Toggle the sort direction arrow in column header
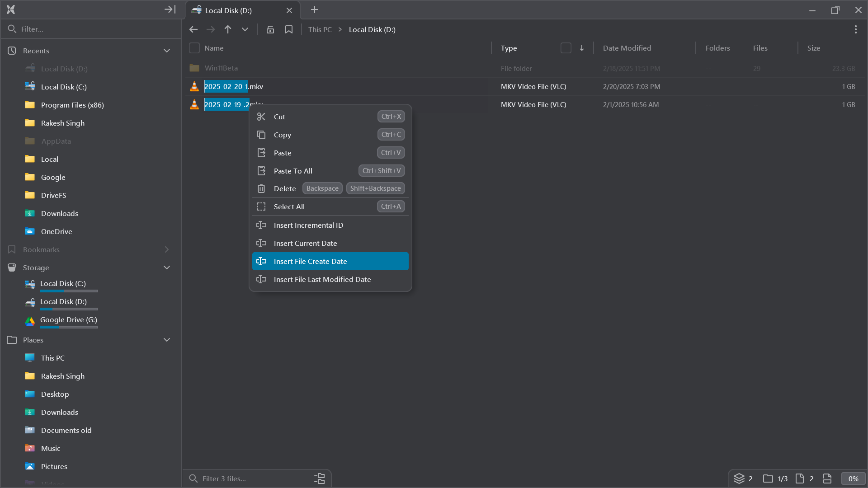This screenshot has width=868, height=488. point(582,47)
